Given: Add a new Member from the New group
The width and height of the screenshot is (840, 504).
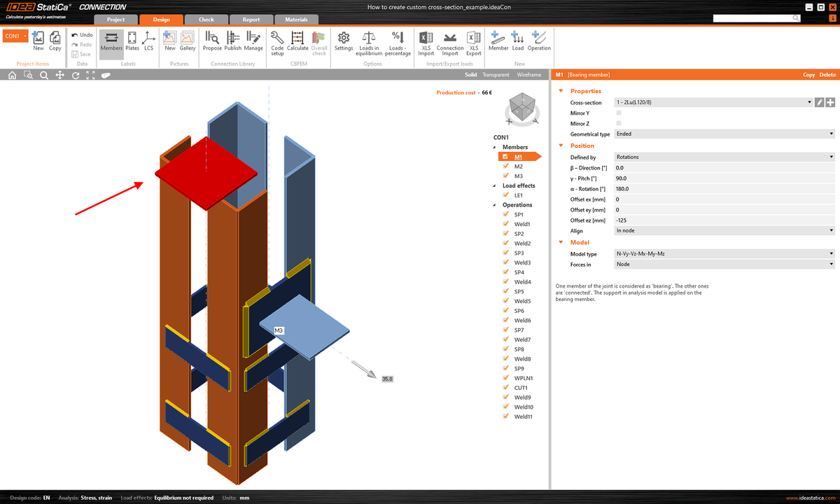Looking at the screenshot, I should click(498, 42).
